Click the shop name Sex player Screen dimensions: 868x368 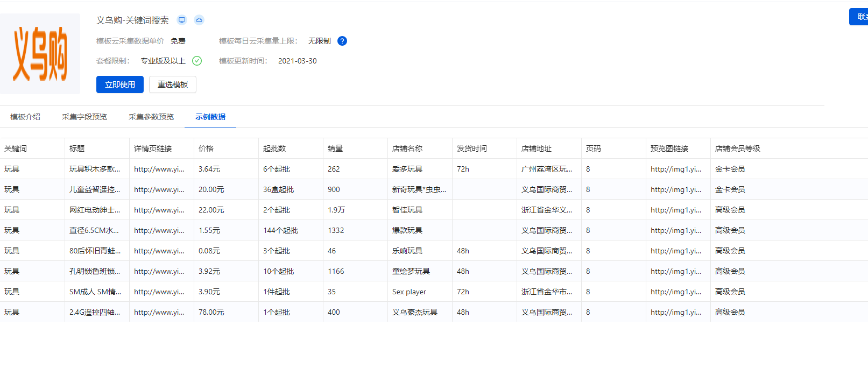(409, 292)
